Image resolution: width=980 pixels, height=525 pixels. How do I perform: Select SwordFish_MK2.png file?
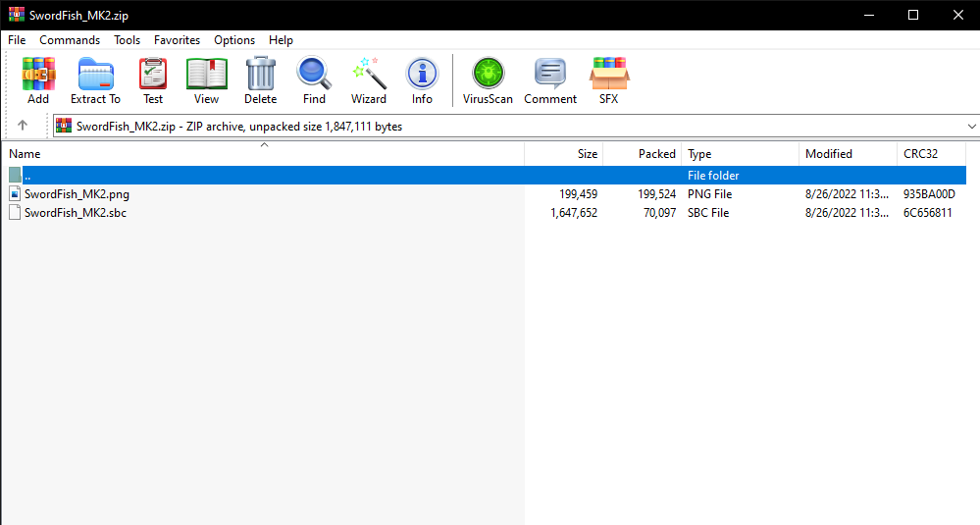[77, 194]
